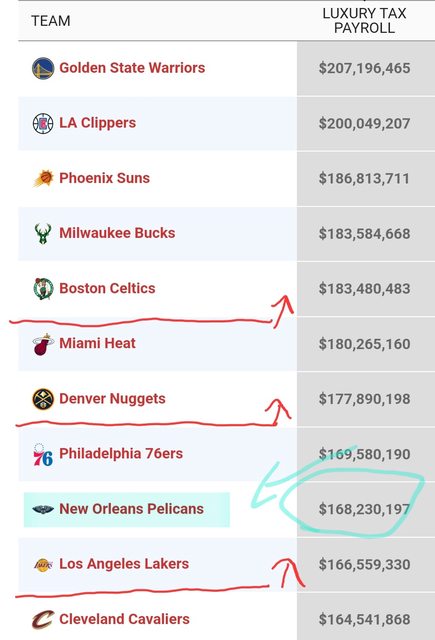The height and width of the screenshot is (640, 435).
Task: Click the Boston Celtics logo
Action: click(x=43, y=289)
